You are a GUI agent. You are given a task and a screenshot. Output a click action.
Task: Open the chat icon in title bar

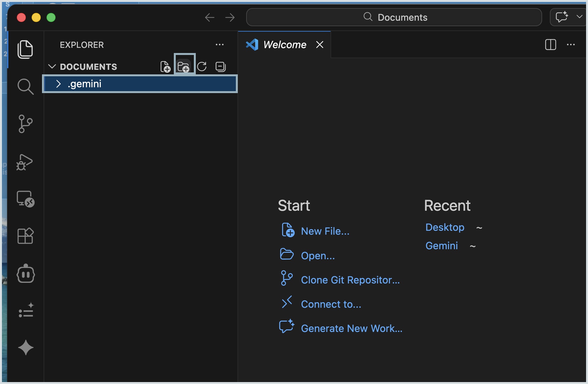click(x=562, y=17)
